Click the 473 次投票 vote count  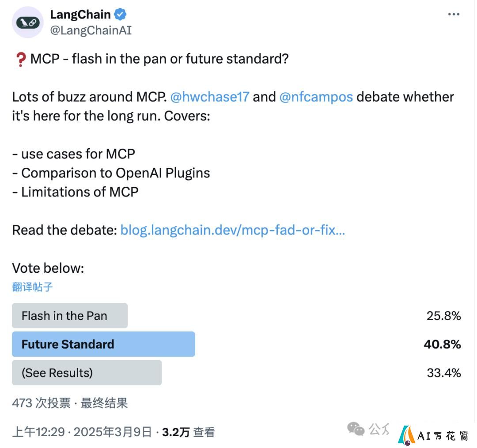[42, 403]
